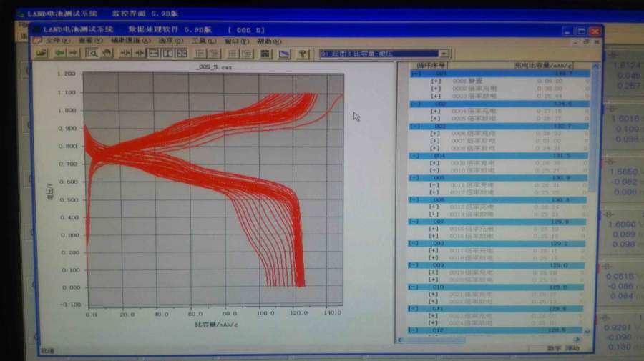644x361 pixels.
Task: Expand step 0004 under cycle 002
Action: tap(435, 112)
